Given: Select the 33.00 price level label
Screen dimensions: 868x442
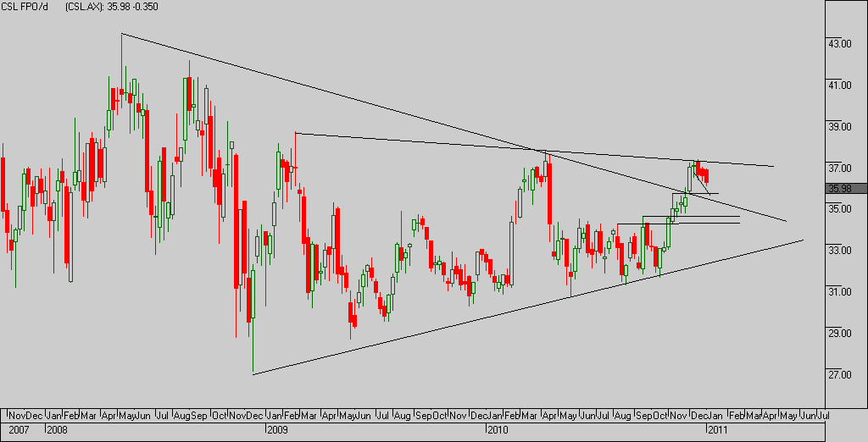Looking at the screenshot, I should pyautogui.click(x=840, y=251).
